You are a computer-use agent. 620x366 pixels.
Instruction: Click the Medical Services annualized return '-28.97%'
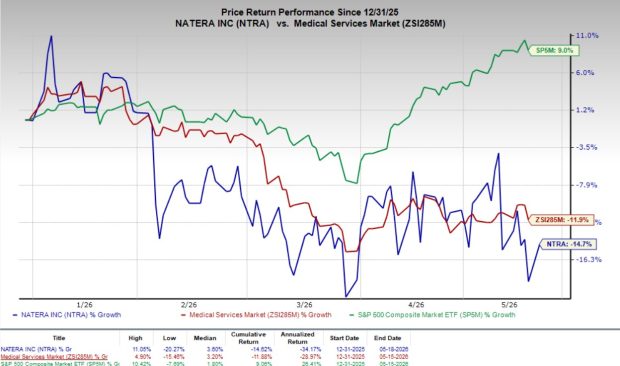tap(310, 357)
